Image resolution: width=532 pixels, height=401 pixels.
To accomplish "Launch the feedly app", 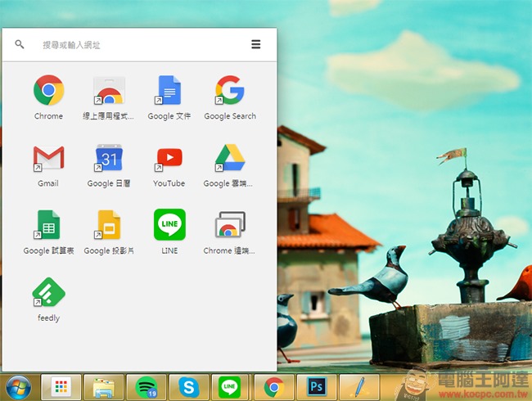I will point(48,292).
